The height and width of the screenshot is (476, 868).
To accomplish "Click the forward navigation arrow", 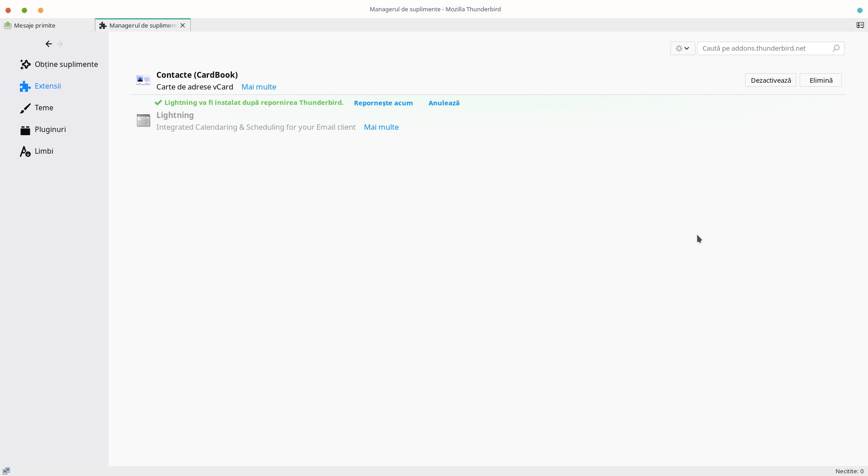I will pos(60,44).
